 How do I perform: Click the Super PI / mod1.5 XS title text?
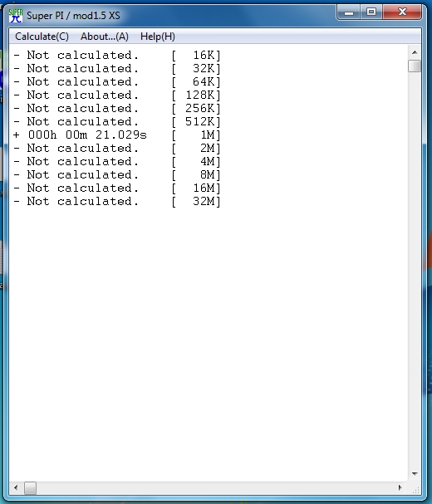pyautogui.click(x=73, y=16)
